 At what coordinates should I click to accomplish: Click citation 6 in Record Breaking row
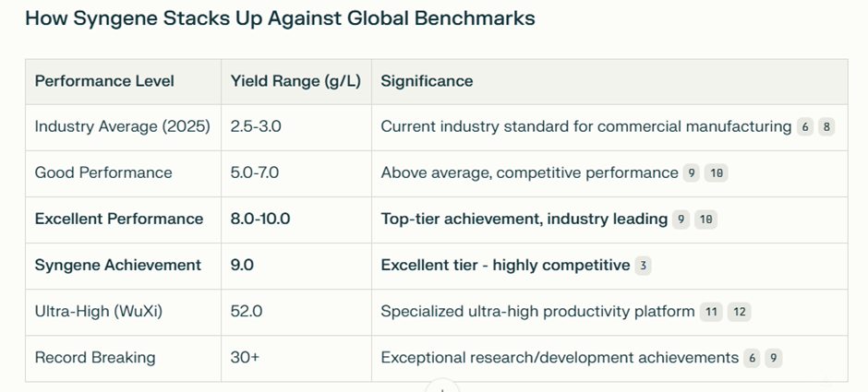(x=752, y=358)
